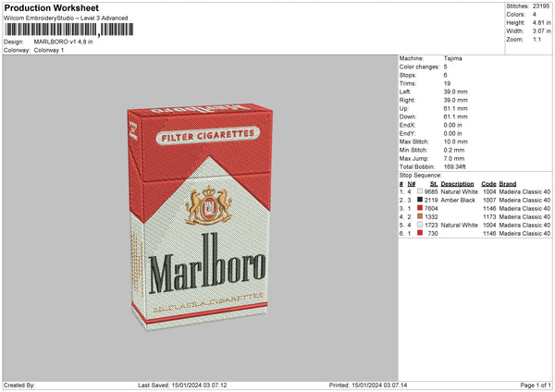Click code '1007' in the stop sequence
Screen dimensions: 555x392
(489, 201)
